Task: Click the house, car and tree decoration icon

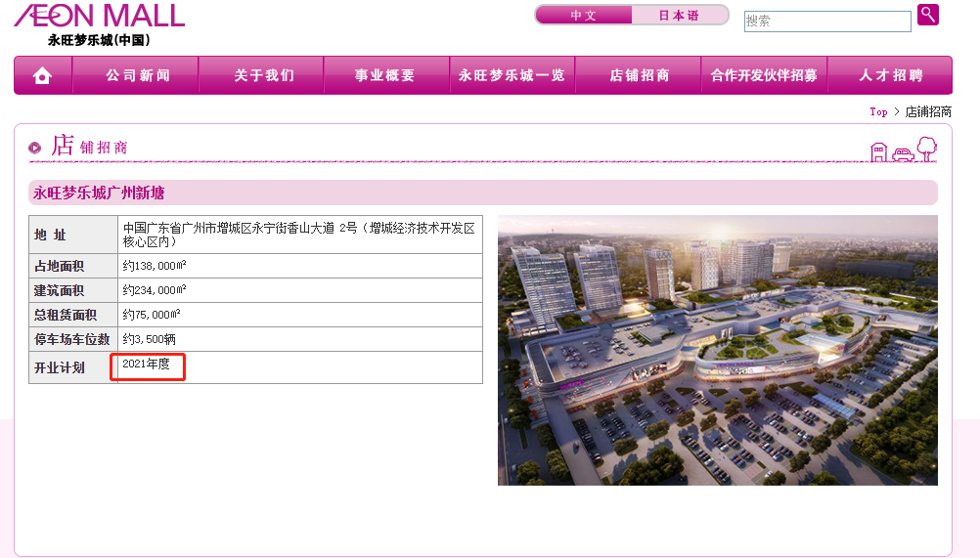Action: coord(903,150)
